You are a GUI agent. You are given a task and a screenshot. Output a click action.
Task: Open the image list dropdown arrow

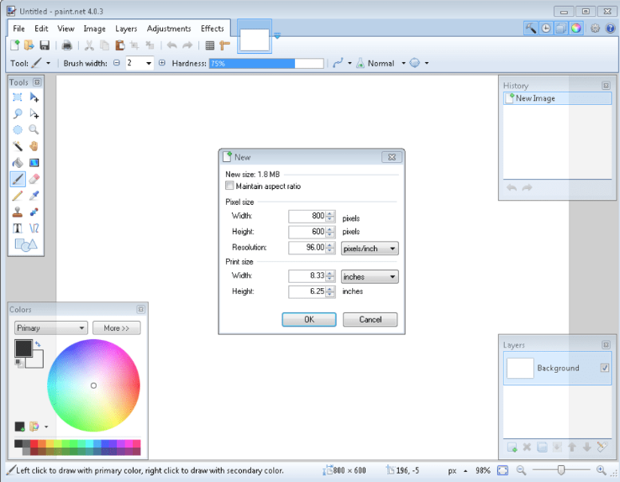[277, 36]
